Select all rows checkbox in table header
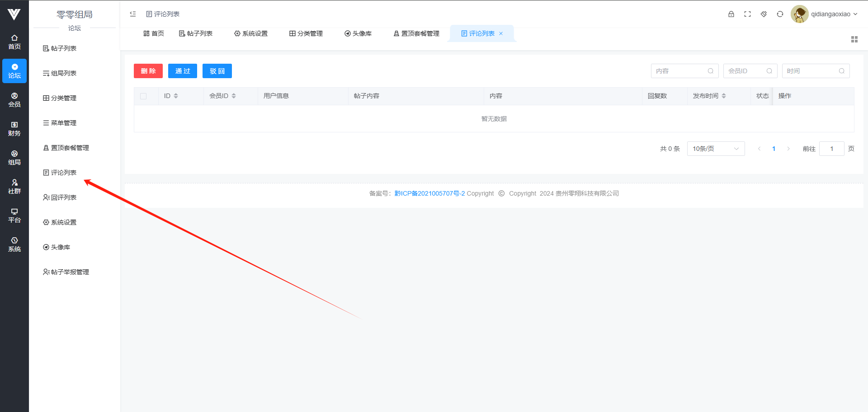This screenshot has height=412, width=868. tap(143, 96)
